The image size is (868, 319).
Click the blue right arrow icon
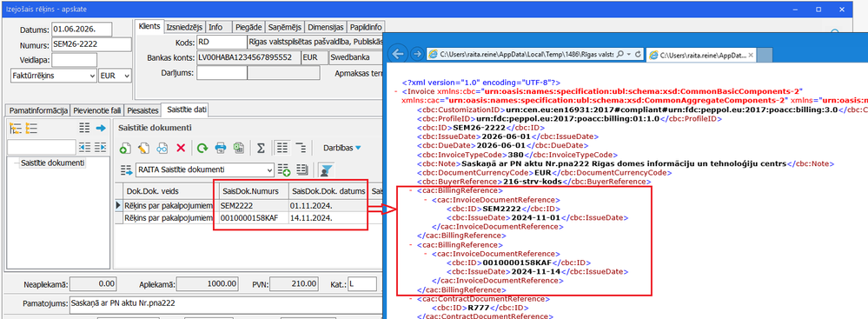point(100,128)
